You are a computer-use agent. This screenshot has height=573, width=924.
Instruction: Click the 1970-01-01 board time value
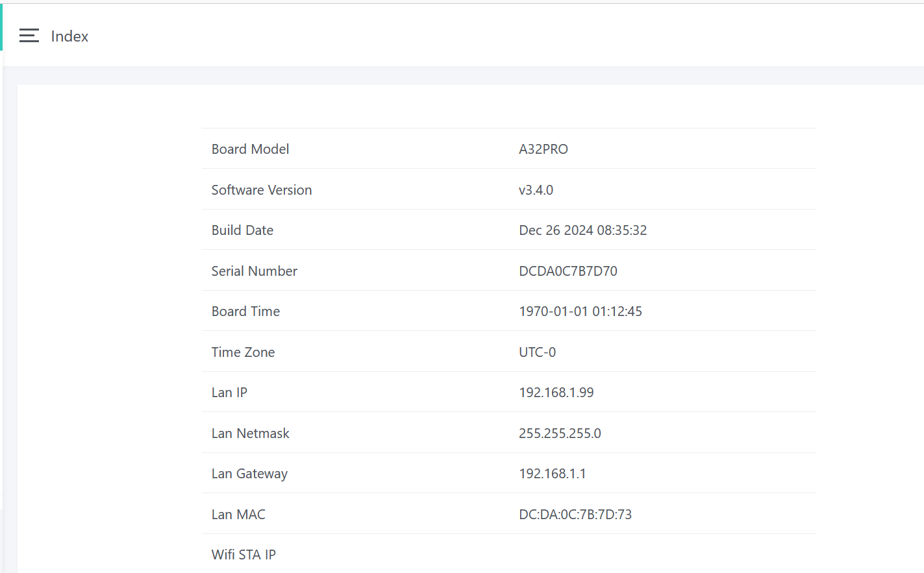coord(580,311)
